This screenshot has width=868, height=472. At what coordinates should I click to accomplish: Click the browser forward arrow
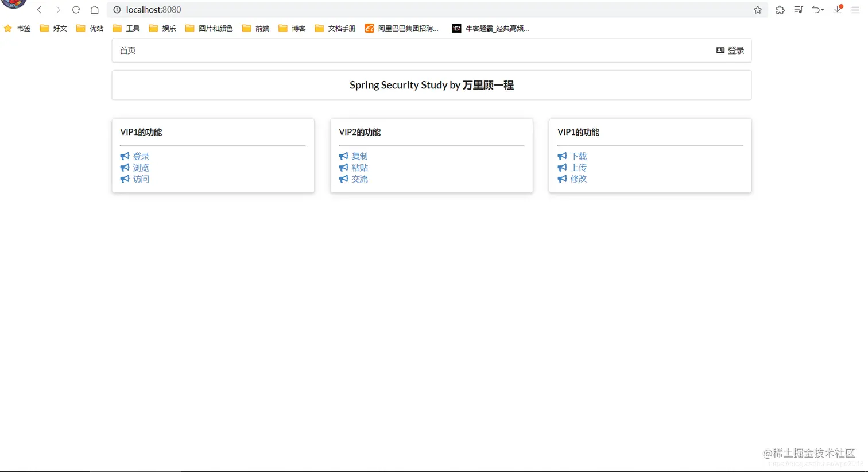[x=58, y=10]
